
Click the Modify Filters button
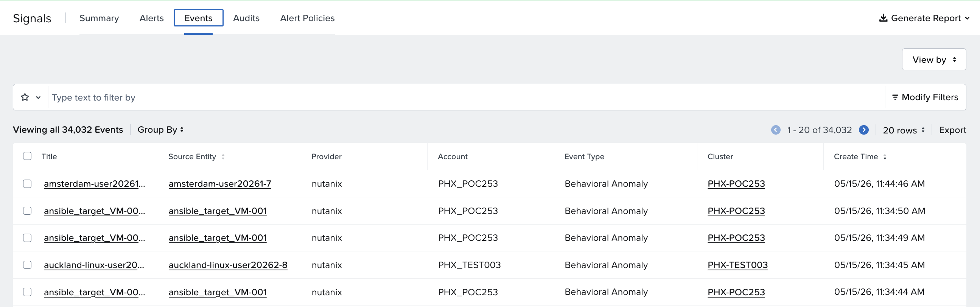point(925,97)
